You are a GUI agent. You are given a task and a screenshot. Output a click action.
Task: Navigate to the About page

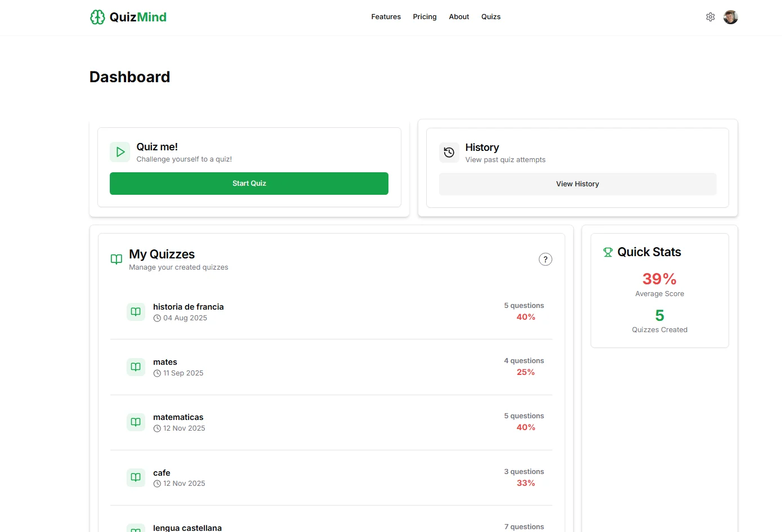coord(459,17)
